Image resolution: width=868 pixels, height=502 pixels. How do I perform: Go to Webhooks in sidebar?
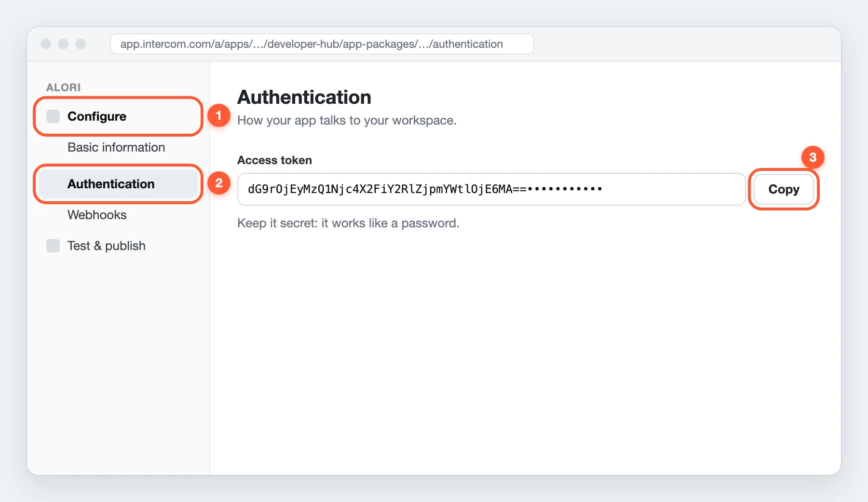pos(97,215)
